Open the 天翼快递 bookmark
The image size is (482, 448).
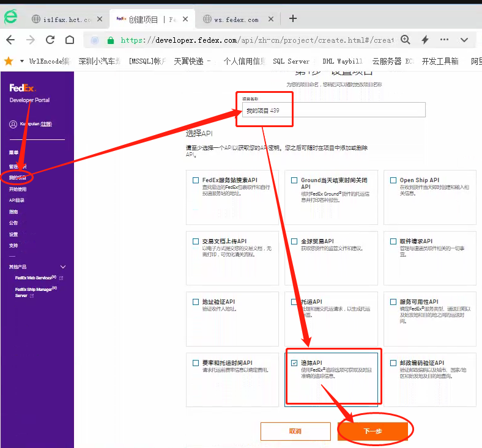[192, 61]
